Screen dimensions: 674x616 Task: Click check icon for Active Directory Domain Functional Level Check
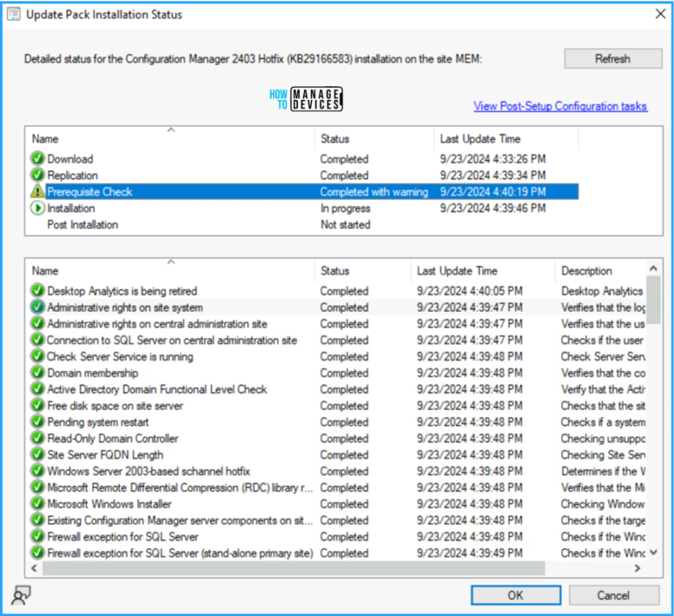38,388
